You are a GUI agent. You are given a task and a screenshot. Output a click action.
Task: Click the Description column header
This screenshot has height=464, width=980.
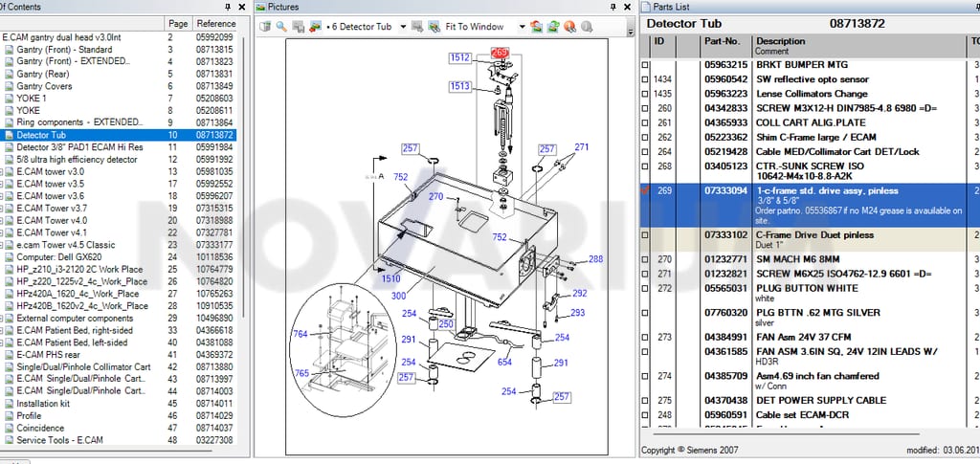pyautogui.click(x=858, y=46)
